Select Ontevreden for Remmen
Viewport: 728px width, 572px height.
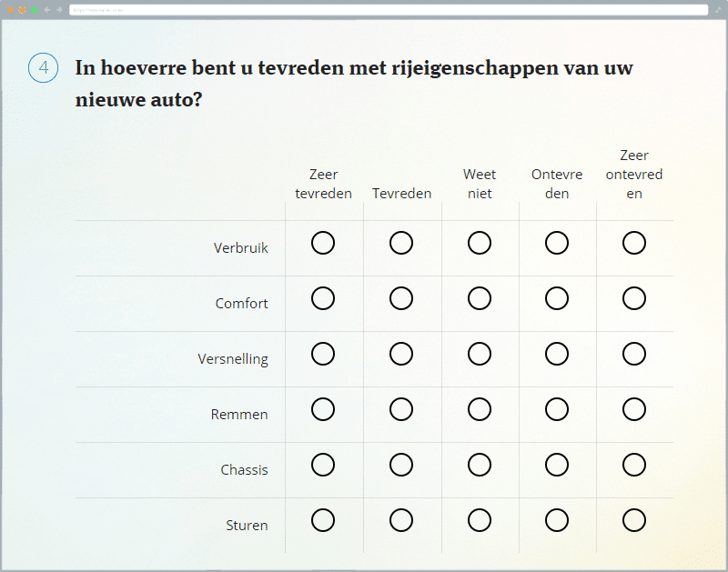point(557,409)
